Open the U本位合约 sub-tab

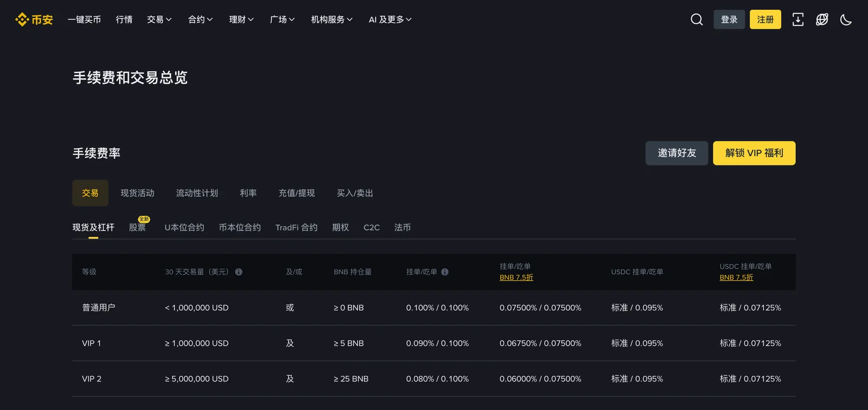(184, 227)
